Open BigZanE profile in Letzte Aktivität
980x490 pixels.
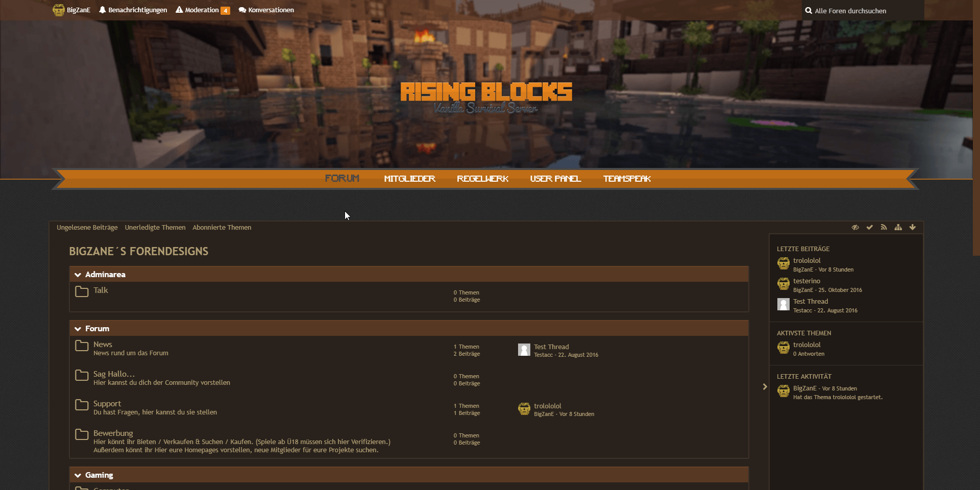(805, 388)
